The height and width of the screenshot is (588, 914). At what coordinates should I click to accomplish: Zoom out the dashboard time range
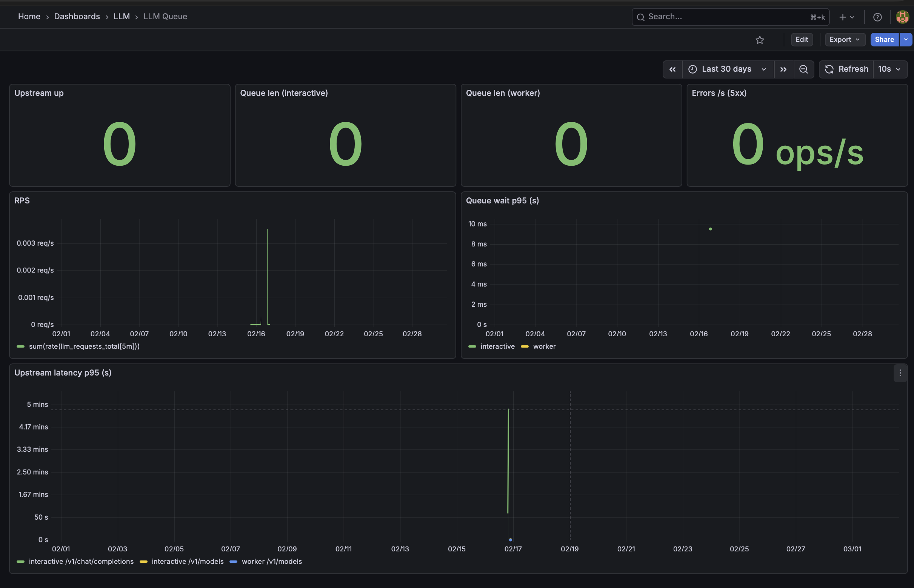(804, 69)
